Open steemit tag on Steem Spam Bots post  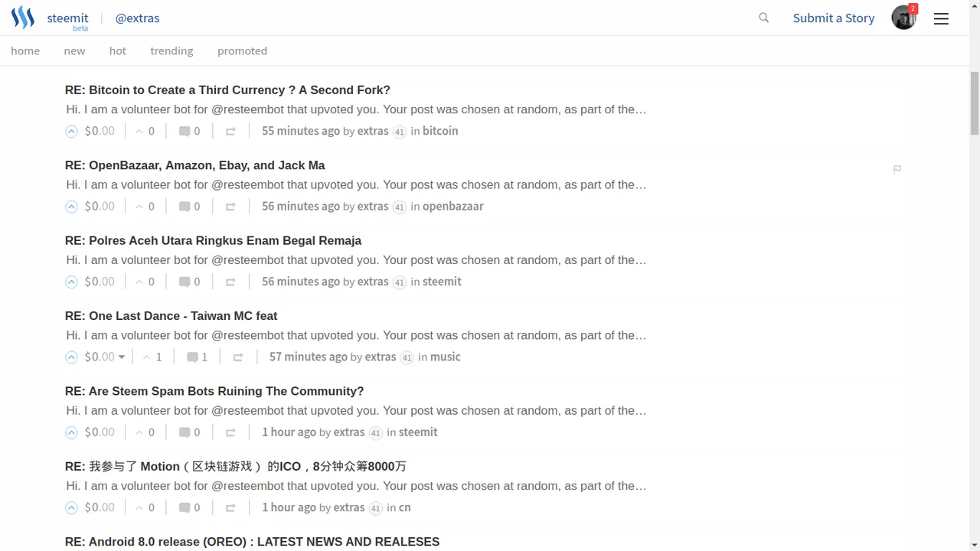[x=418, y=432]
